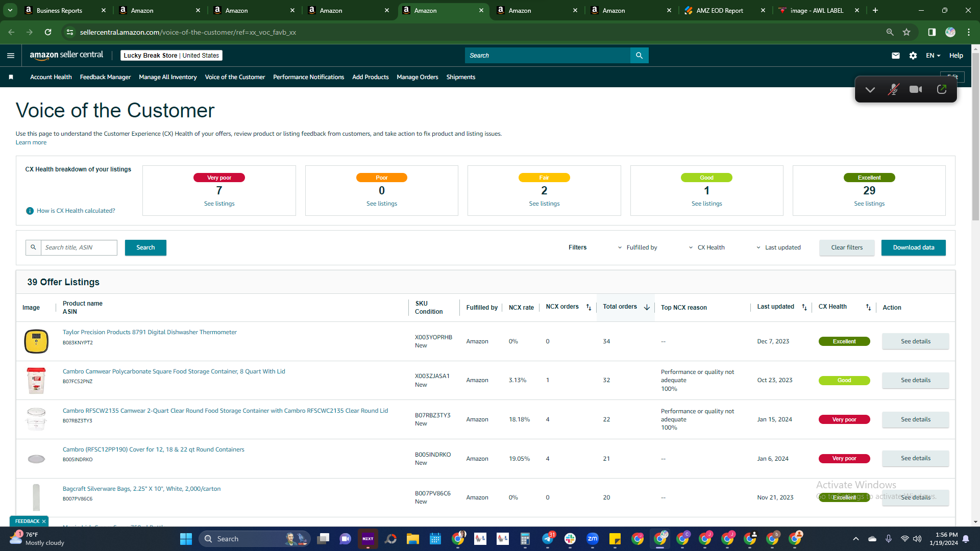Open the messages envelope icon
The height and width of the screenshot is (551, 980).
896,56
